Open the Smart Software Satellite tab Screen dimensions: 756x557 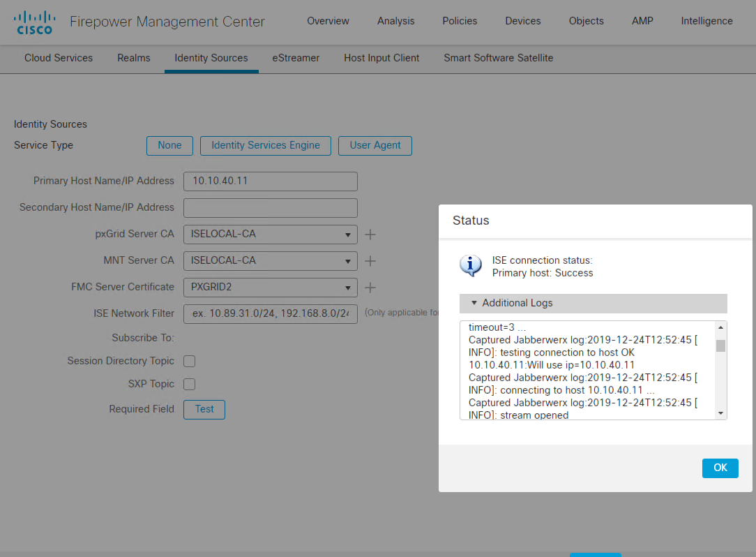[499, 58]
